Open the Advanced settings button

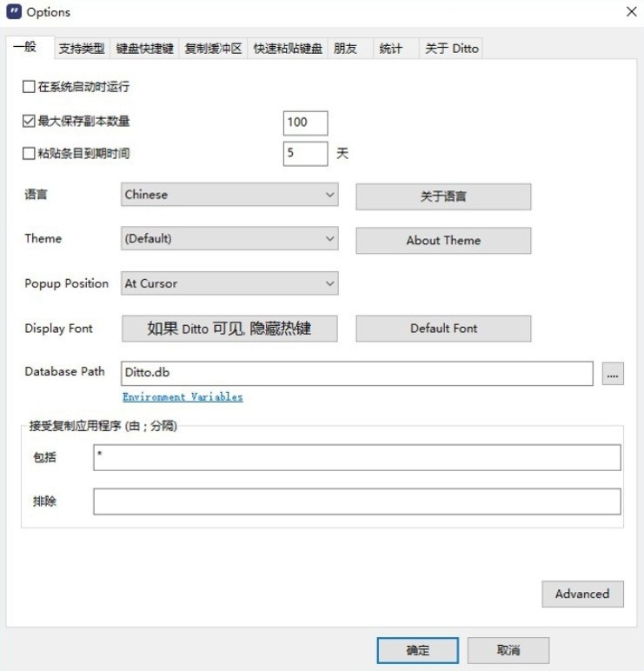(582, 594)
